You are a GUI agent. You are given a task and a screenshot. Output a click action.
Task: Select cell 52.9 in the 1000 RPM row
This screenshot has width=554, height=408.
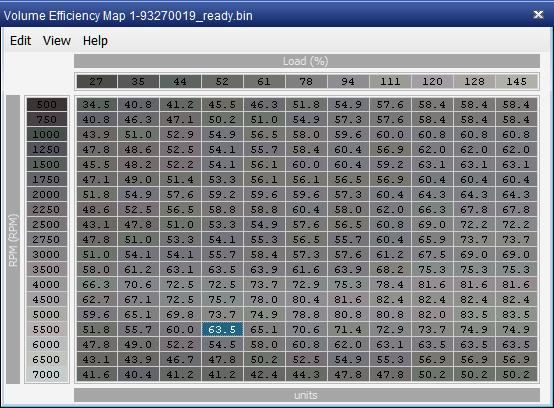tap(180, 135)
